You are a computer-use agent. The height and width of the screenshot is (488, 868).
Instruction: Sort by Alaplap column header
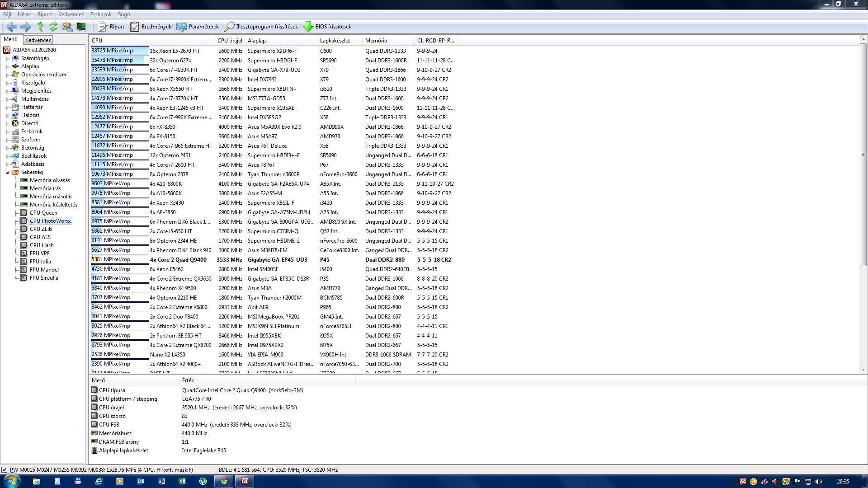click(x=281, y=41)
